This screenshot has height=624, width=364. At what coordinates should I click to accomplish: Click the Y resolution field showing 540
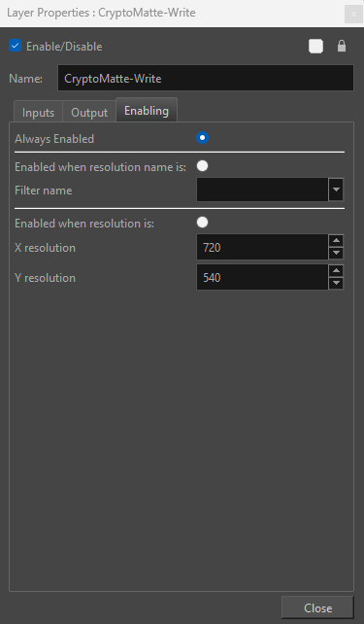[x=262, y=277]
